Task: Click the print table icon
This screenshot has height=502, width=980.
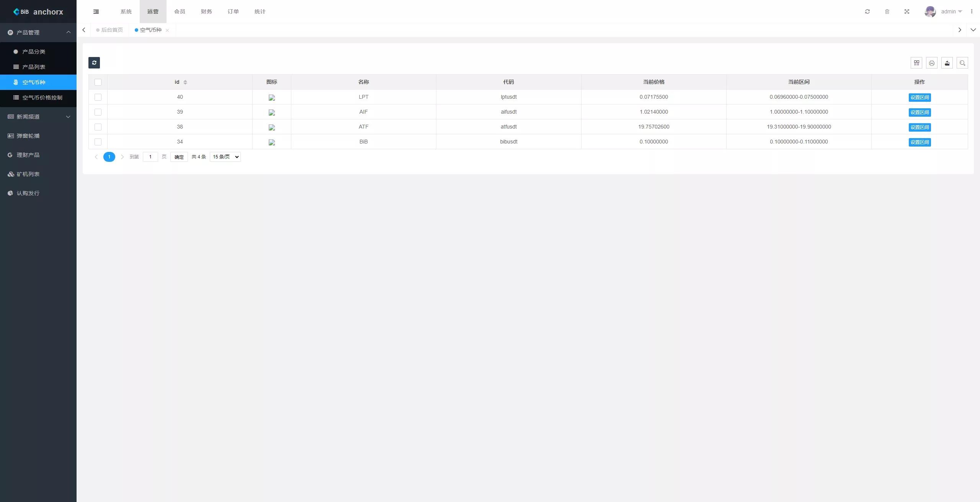Action: coord(932,63)
